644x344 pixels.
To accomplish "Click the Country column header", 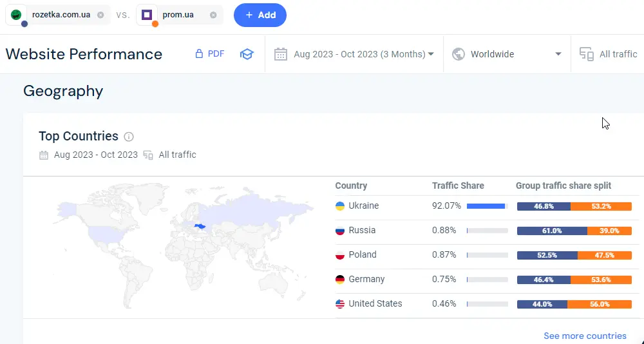I will 351,186.
